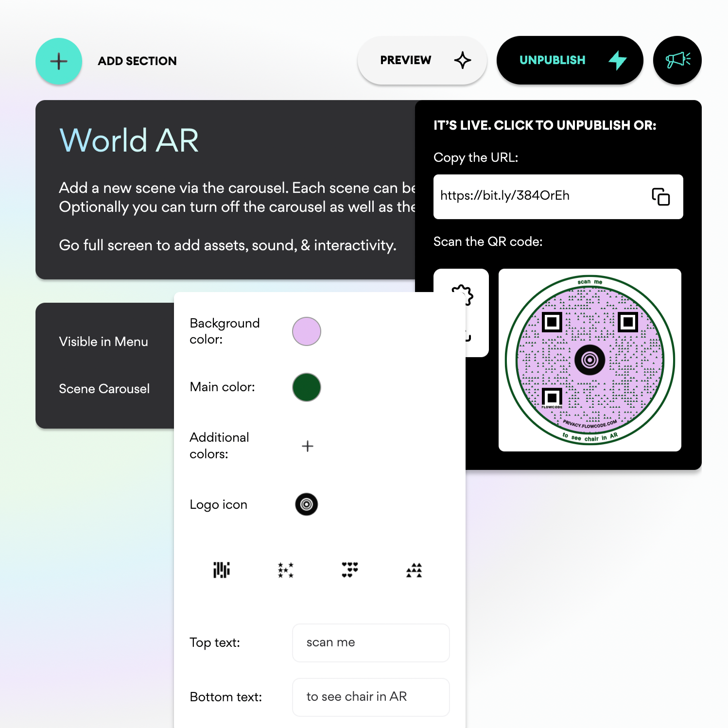Click the 'Scan the QR code:' label
The width and height of the screenshot is (728, 728).
[x=488, y=242]
